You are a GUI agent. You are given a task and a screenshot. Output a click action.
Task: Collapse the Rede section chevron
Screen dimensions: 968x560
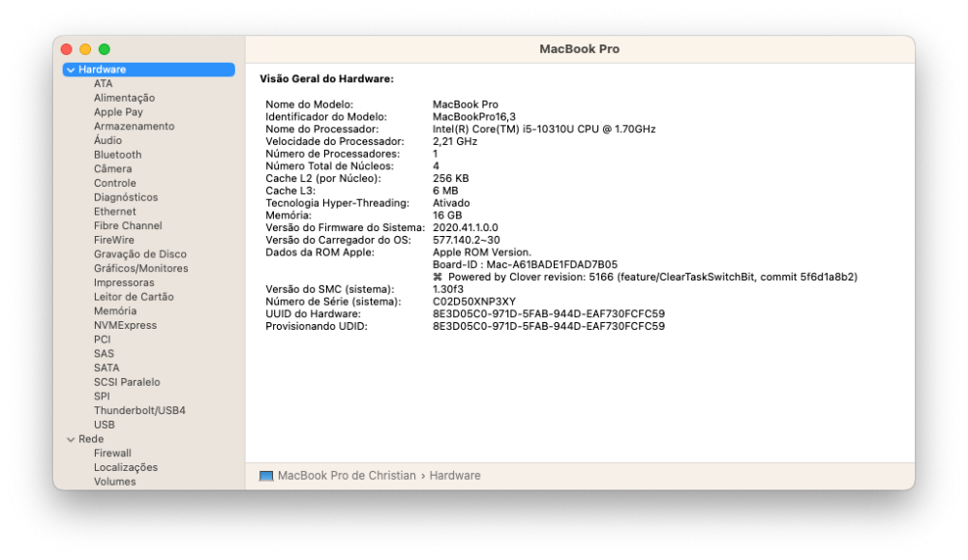tap(71, 440)
